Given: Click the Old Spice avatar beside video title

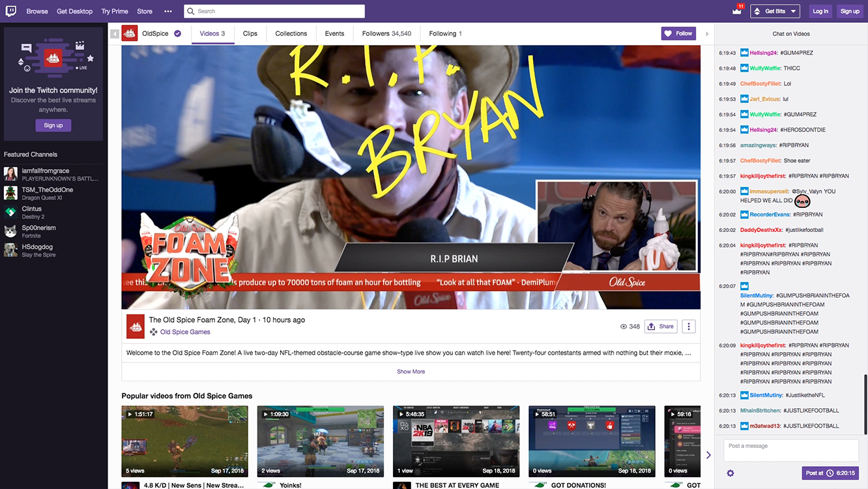Looking at the screenshot, I should click(136, 326).
